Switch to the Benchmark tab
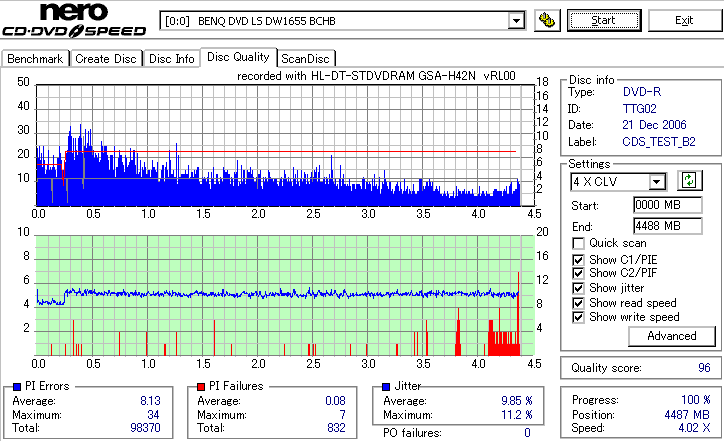Screen dimensions: 724x441 click(x=35, y=59)
